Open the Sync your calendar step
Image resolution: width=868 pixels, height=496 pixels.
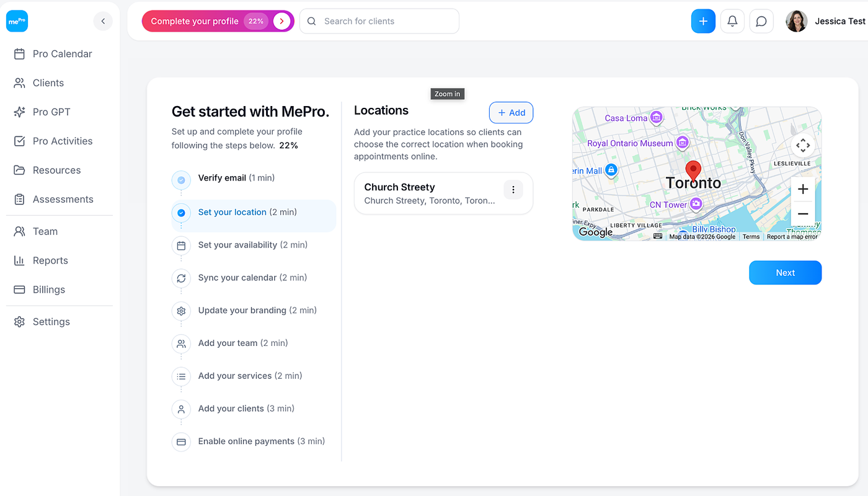tap(254, 278)
